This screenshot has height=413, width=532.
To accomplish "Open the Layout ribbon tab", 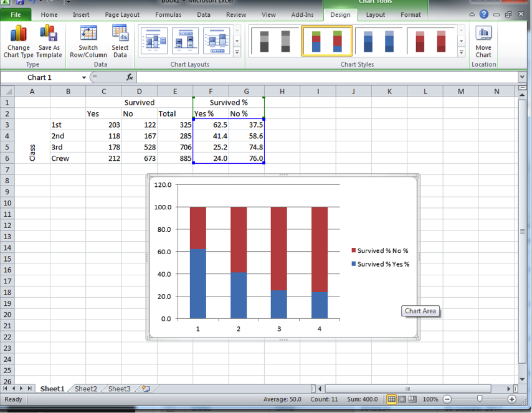I will 375,14.
